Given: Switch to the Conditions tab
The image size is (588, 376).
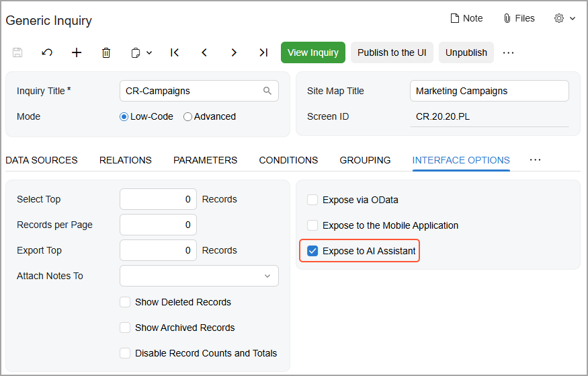Looking at the screenshot, I should coord(288,160).
